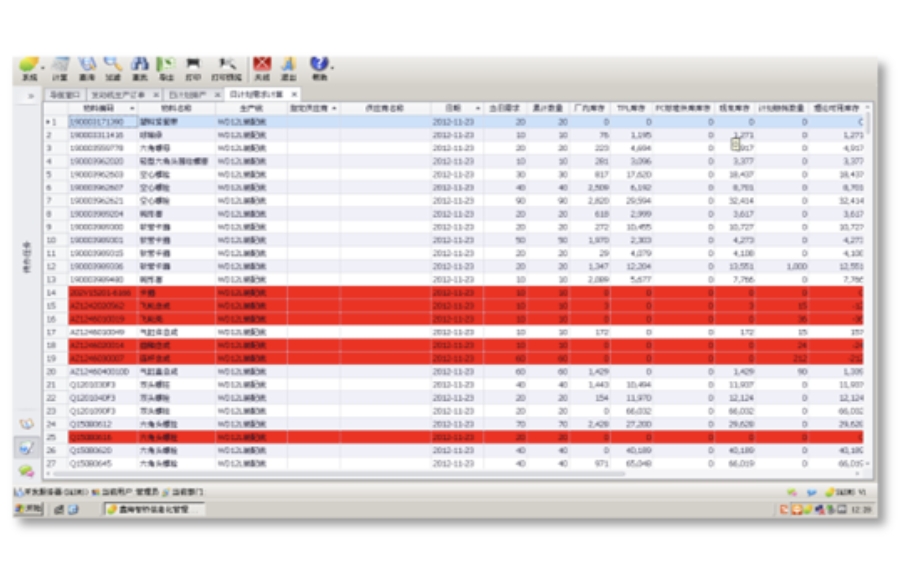Sort by the cumulative quantity column header
This screenshot has width=898, height=588.
point(548,109)
